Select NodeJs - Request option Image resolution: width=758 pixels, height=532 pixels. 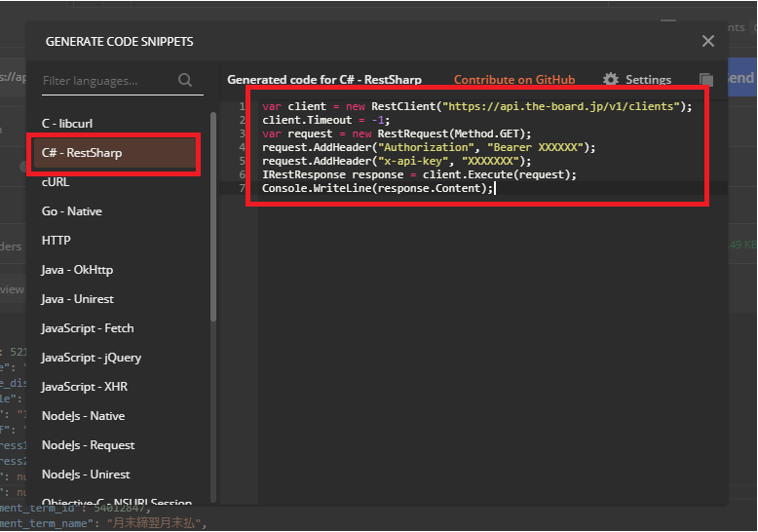(x=89, y=445)
